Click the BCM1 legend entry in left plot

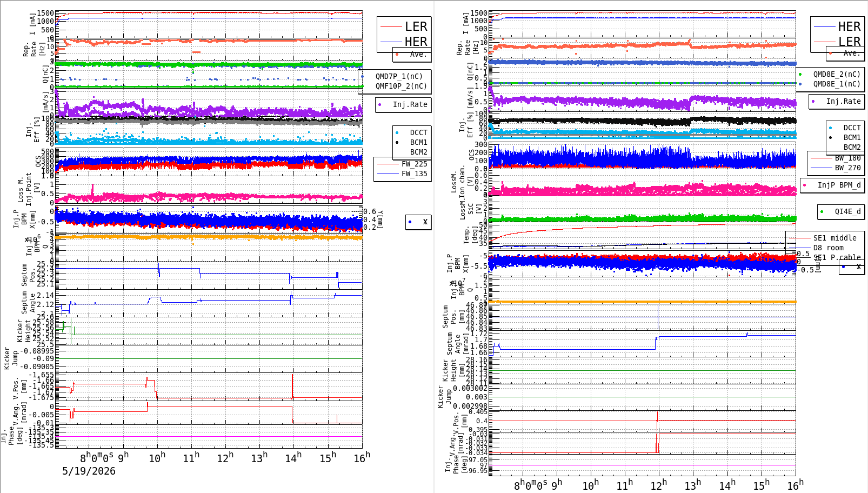tap(418, 142)
